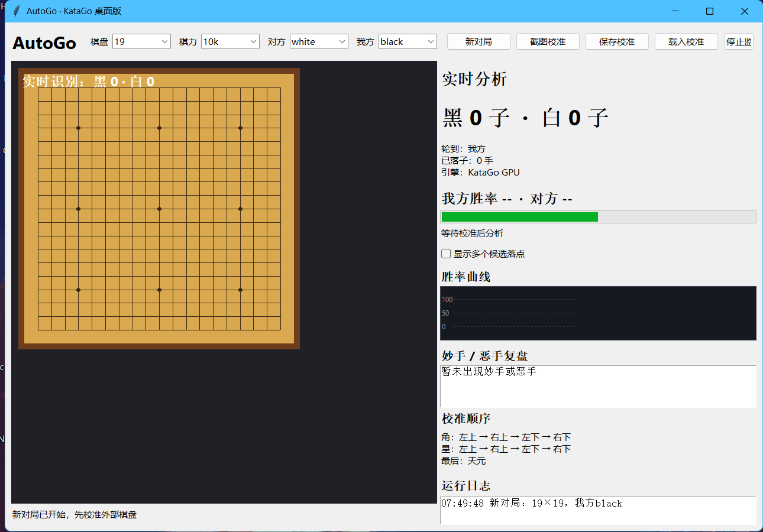The height and width of the screenshot is (532, 763).
Task: Click the 实时分析 heading
Action: pos(474,79)
